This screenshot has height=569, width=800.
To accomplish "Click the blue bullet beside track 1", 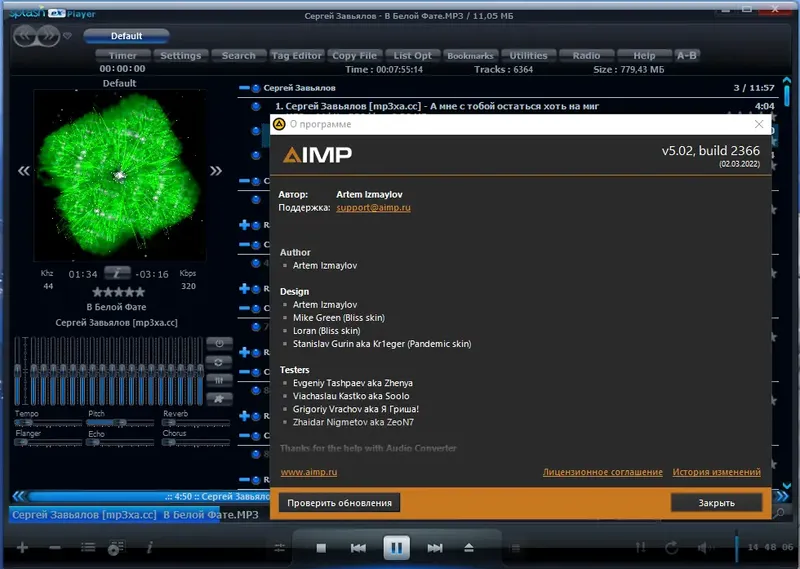I will pos(256,106).
